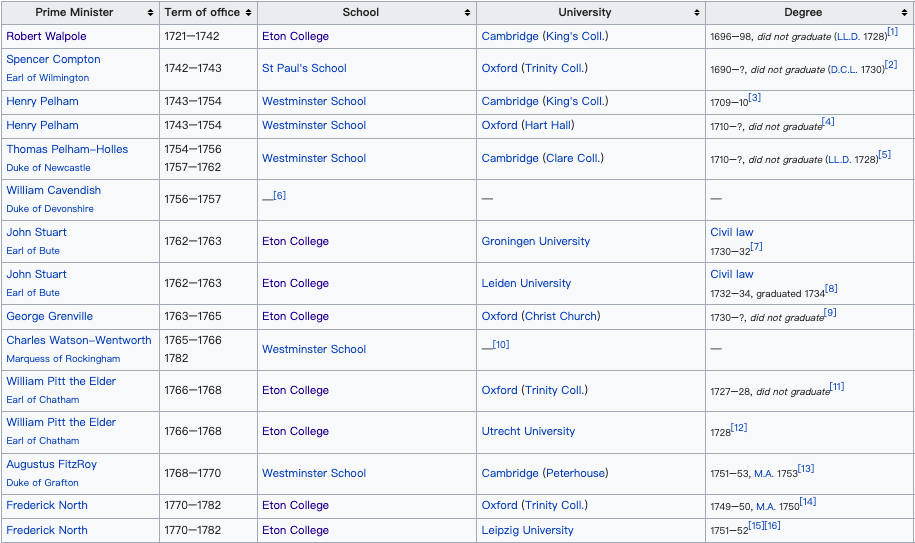The image size is (915, 543).
Task: Open Duke of Newcastle link
Action: 48,167
